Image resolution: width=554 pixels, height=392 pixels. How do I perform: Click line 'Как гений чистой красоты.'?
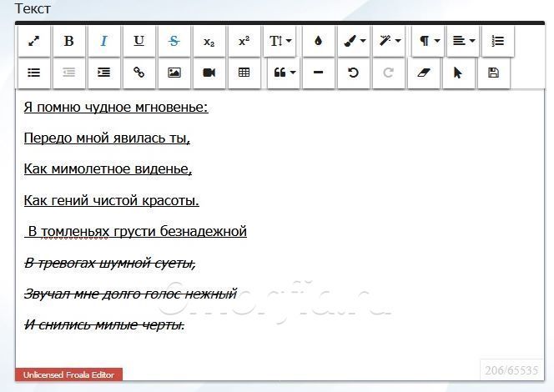tap(112, 200)
